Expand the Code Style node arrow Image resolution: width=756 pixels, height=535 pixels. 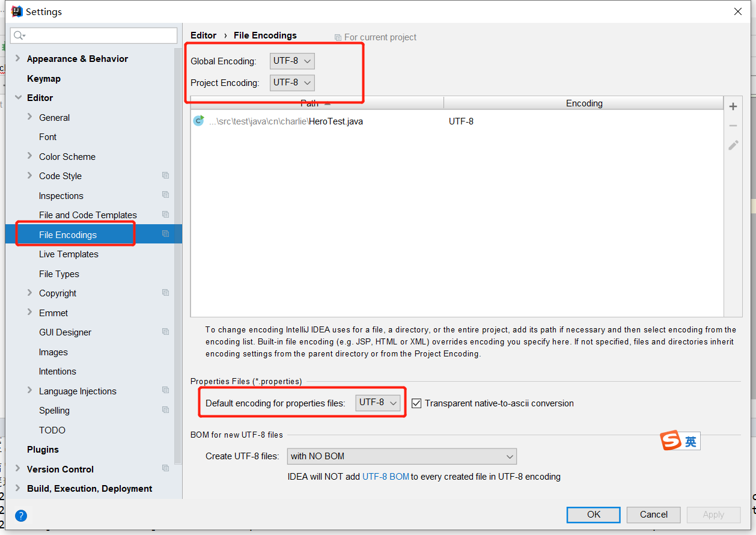pyautogui.click(x=30, y=176)
